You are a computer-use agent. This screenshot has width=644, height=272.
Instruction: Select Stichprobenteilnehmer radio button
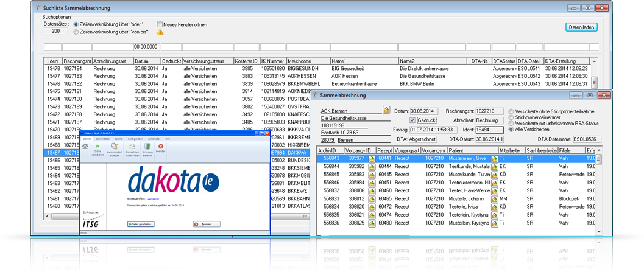(511, 117)
